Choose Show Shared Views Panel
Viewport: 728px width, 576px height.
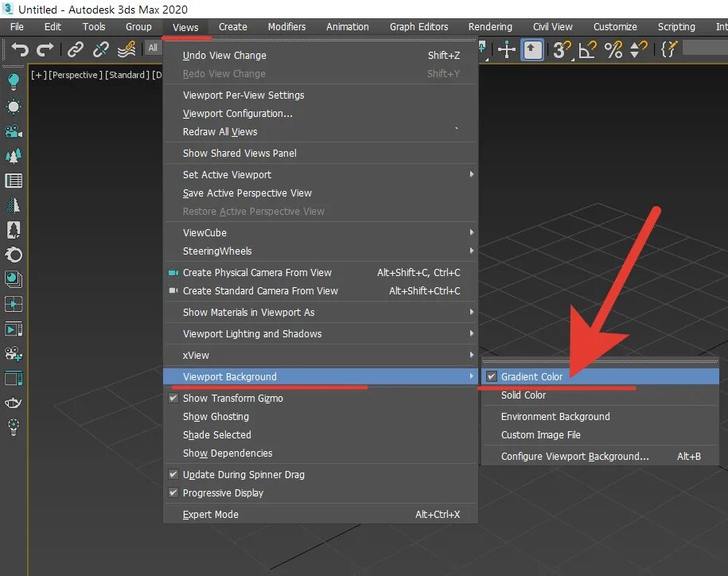tap(321, 154)
